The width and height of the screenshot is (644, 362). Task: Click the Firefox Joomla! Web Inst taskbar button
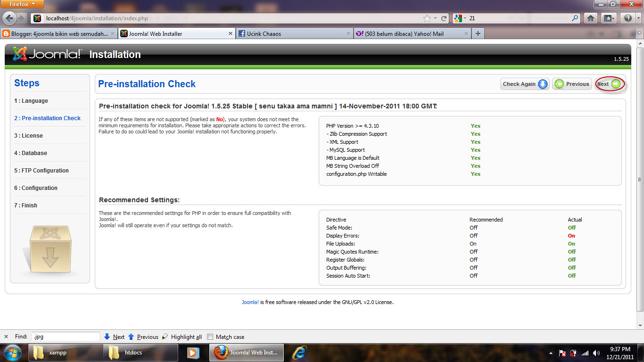(247, 353)
